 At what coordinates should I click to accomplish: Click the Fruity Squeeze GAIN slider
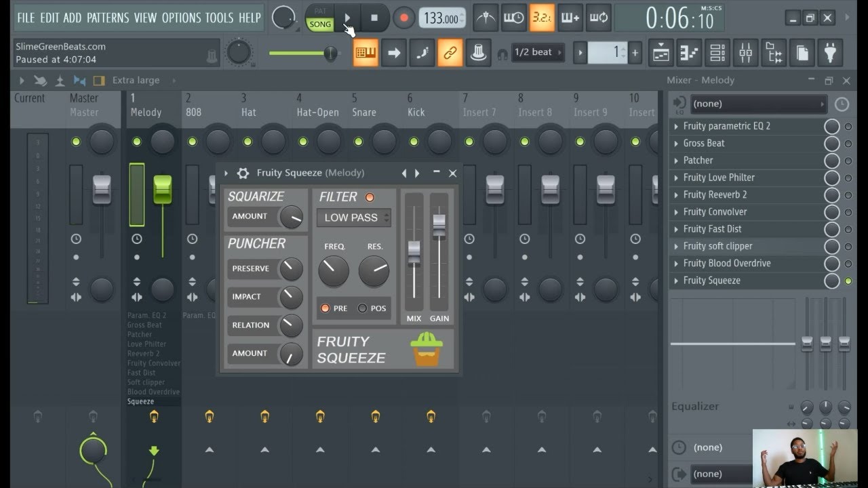pos(439,225)
